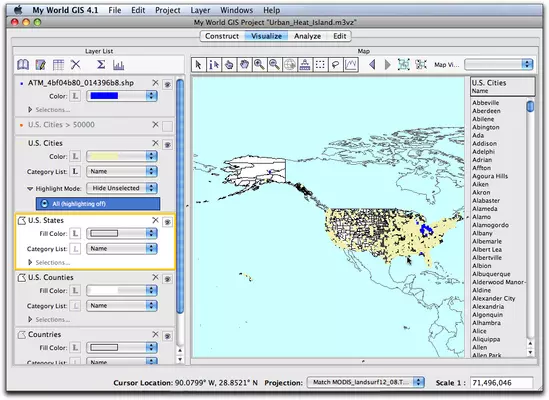Activate the zoom in magnifier tool
The height and width of the screenshot is (400, 549).
pyautogui.click(x=259, y=65)
